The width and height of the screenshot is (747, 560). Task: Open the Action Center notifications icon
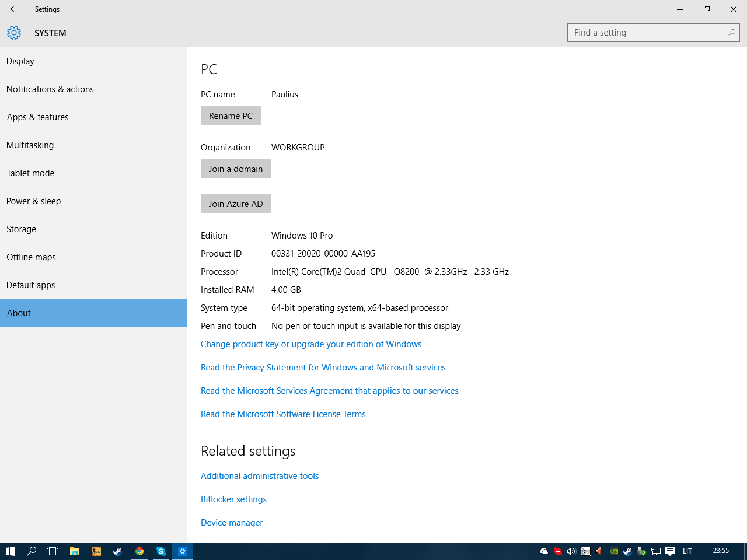click(x=670, y=551)
